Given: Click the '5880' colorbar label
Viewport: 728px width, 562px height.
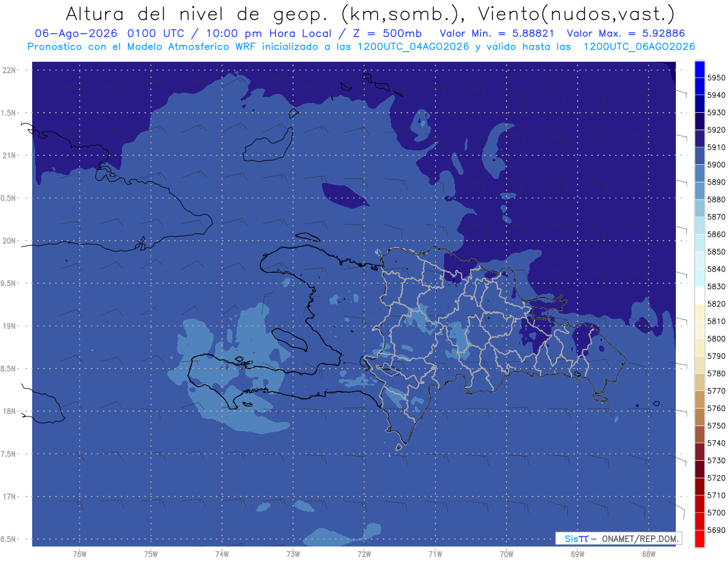Looking at the screenshot, I should point(716,199).
